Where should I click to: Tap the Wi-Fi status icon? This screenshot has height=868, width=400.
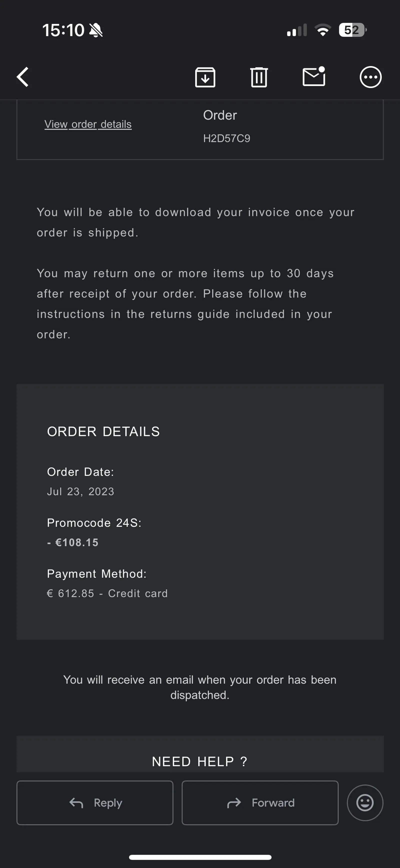[x=323, y=30]
